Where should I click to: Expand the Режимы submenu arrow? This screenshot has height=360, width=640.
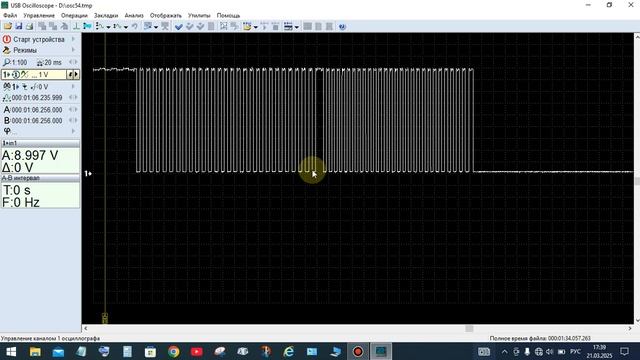click(73, 50)
